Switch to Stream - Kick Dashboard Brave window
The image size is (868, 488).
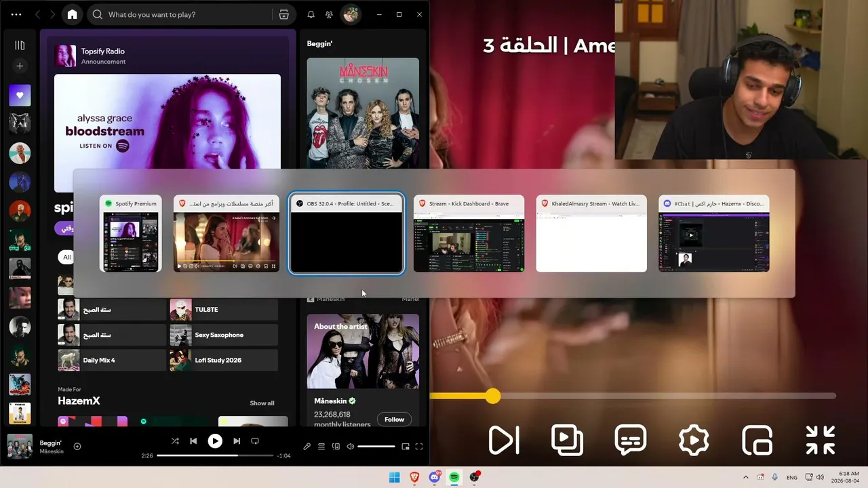[469, 234]
